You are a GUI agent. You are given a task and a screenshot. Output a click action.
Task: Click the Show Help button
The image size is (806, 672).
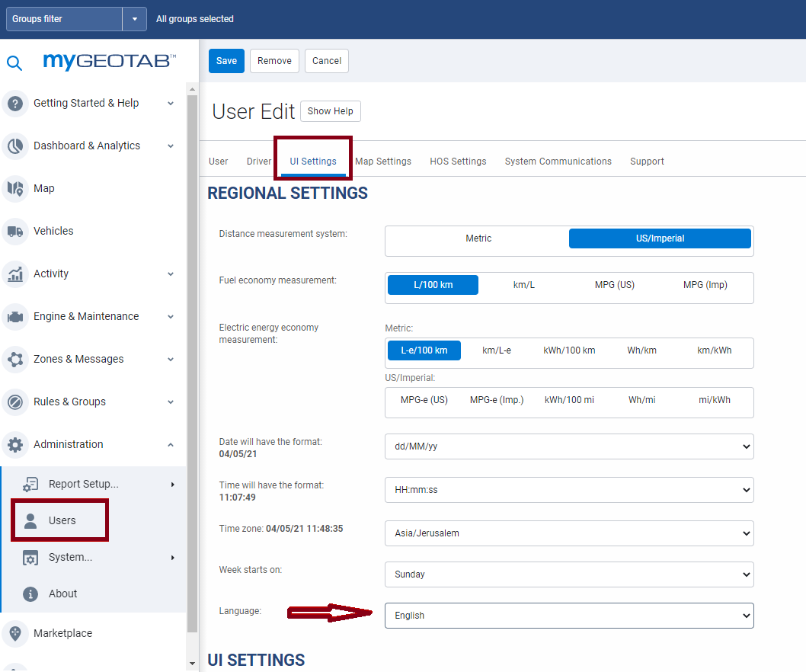coord(330,111)
